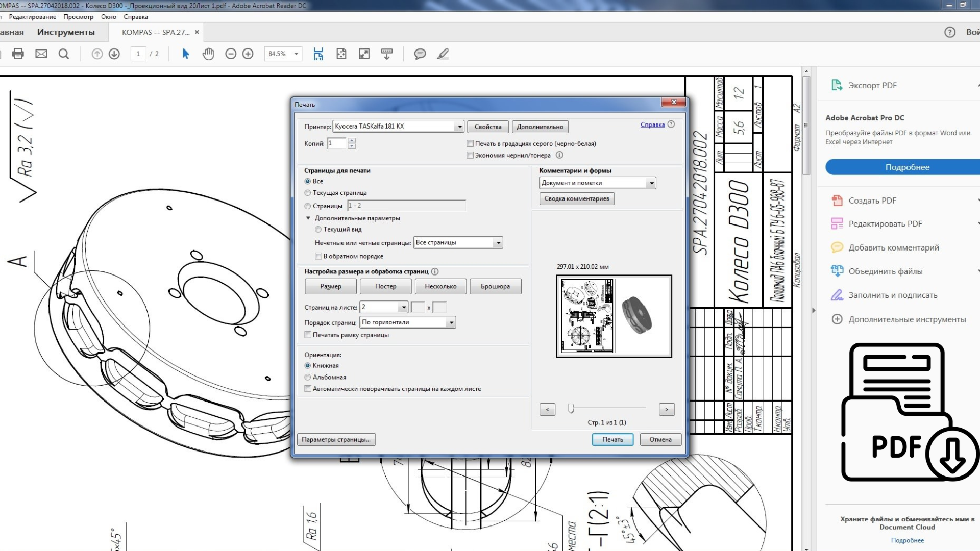The image size is (980, 551).
Task: Select the 'Все' pages radio button
Action: tap(308, 181)
